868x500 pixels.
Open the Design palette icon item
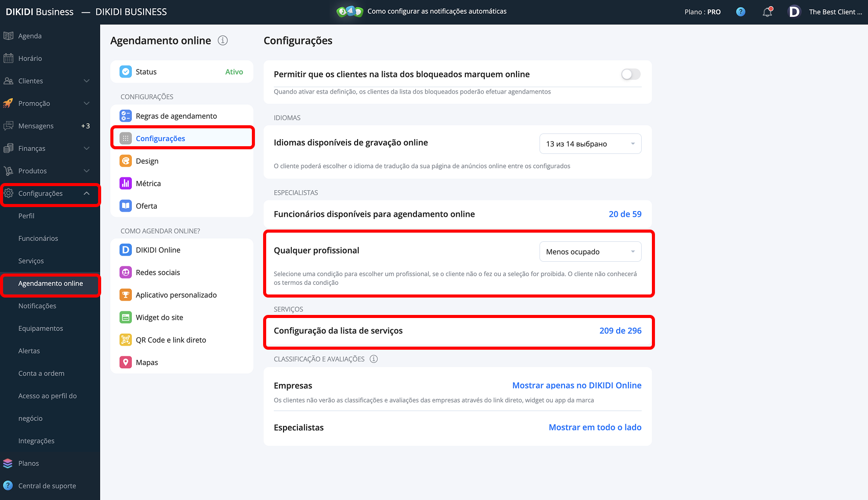point(126,161)
